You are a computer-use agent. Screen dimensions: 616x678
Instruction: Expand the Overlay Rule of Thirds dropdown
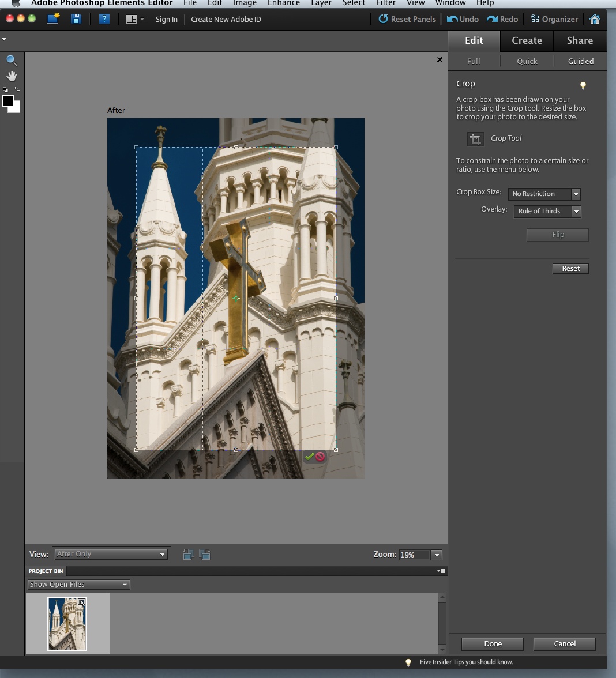point(547,212)
